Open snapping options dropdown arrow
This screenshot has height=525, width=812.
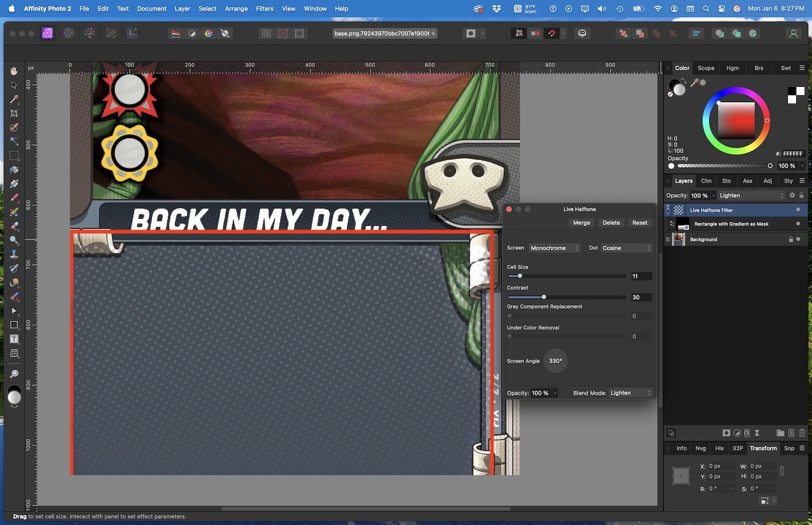[x=563, y=34]
